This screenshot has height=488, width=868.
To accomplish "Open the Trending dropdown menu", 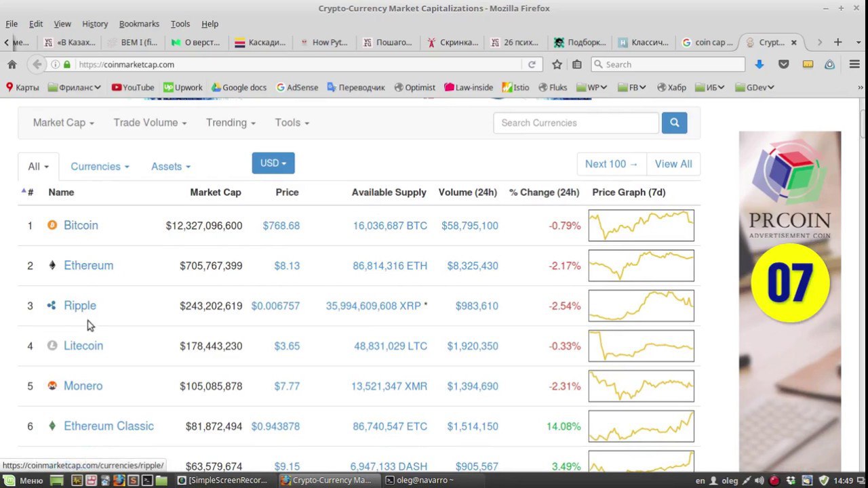I will (x=231, y=123).
